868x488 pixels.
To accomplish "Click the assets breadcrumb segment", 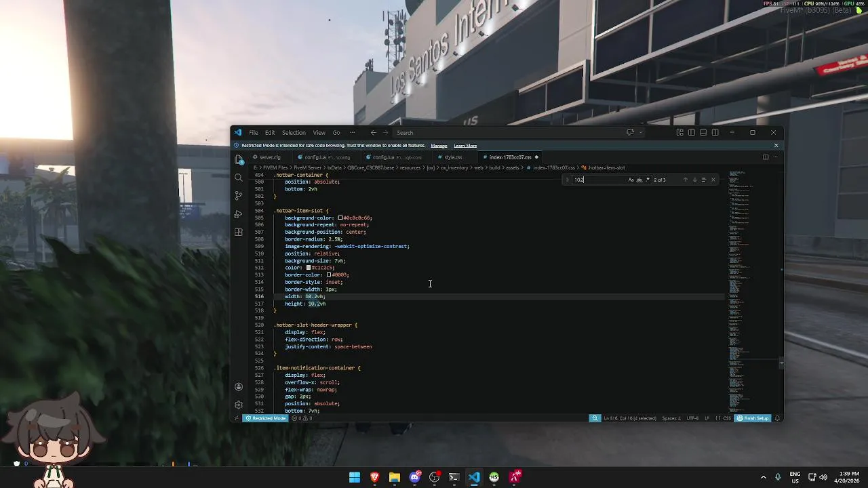I will click(513, 167).
